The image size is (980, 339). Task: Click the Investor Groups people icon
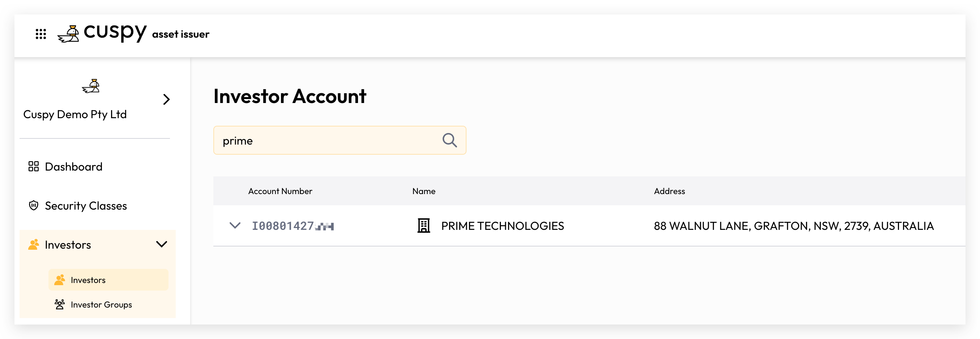point(60,304)
